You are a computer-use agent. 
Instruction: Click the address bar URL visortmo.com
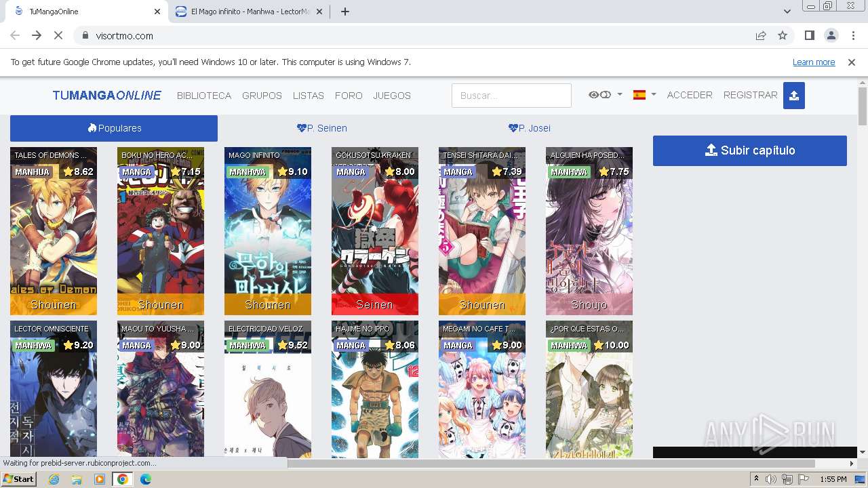click(125, 36)
